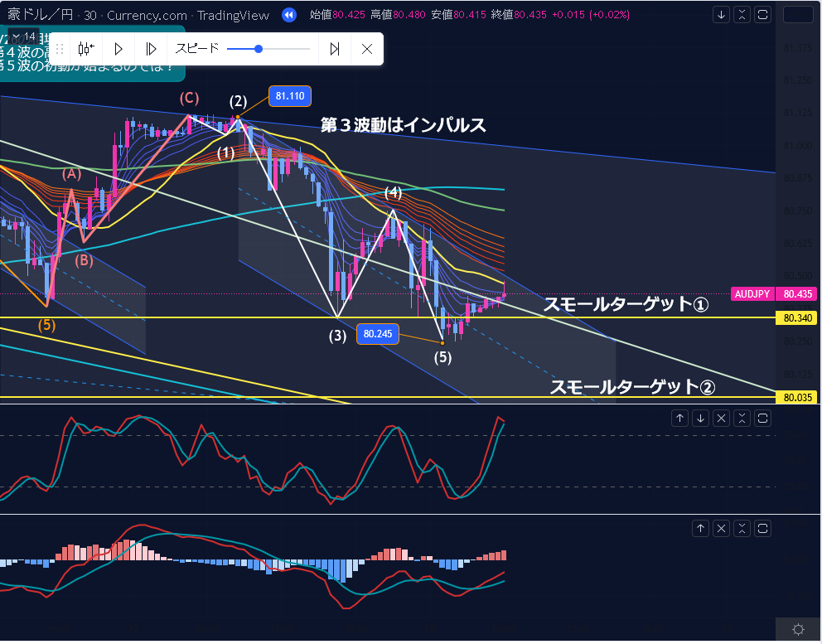Click the white (4) wave label
The width and height of the screenshot is (822, 644).
click(x=393, y=192)
